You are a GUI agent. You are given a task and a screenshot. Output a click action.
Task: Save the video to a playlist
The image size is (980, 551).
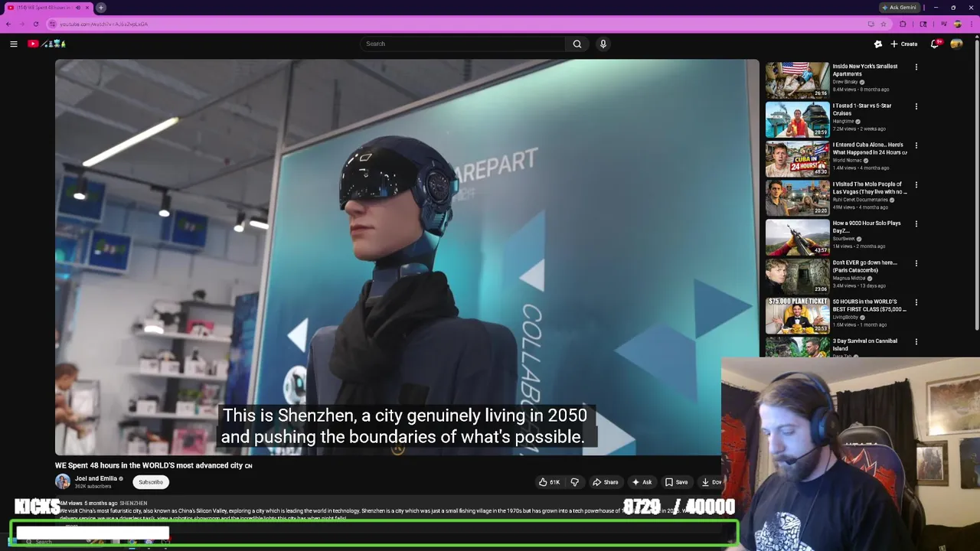click(x=676, y=482)
